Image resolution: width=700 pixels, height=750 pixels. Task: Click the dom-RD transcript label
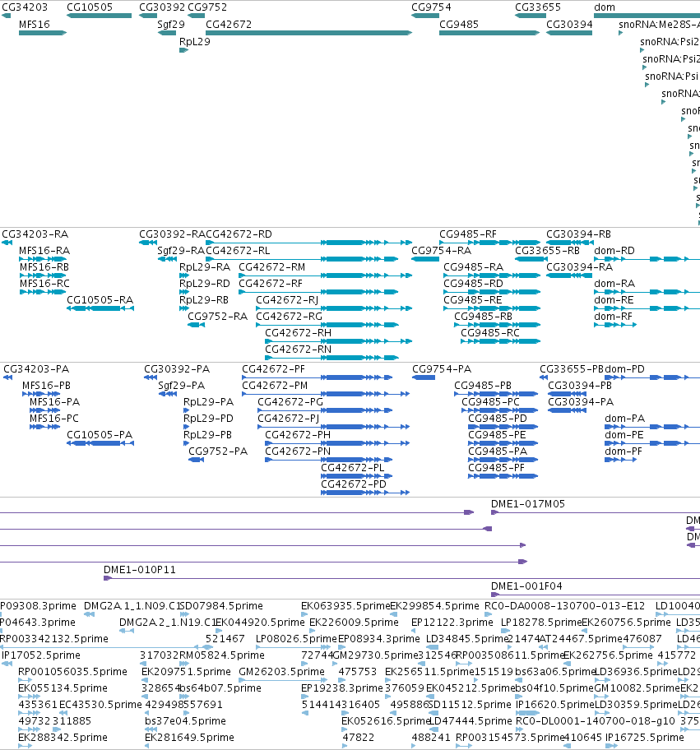click(x=614, y=251)
